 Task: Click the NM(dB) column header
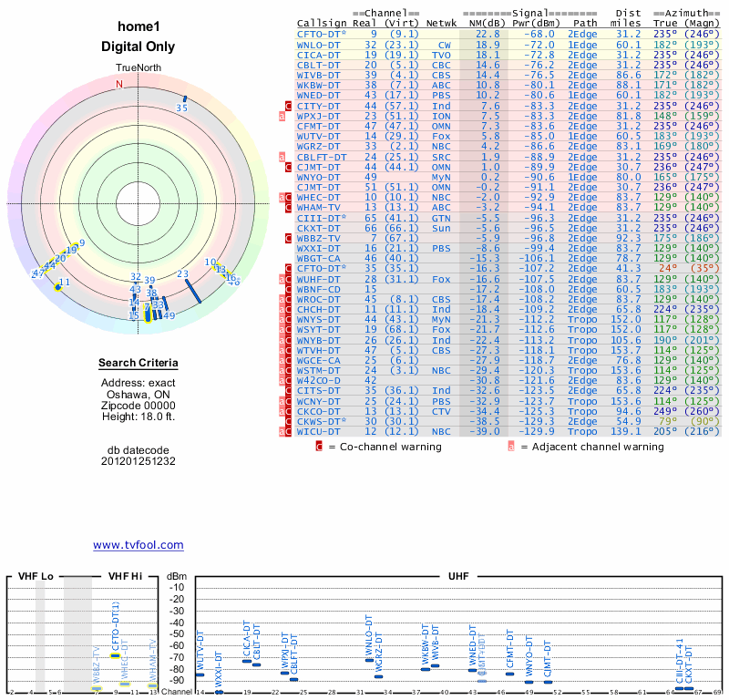[480, 23]
